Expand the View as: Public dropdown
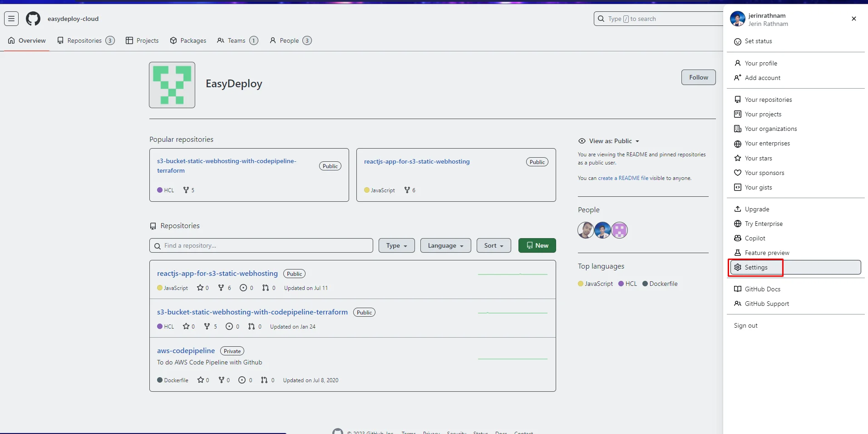Image resolution: width=868 pixels, height=434 pixels. (x=609, y=141)
